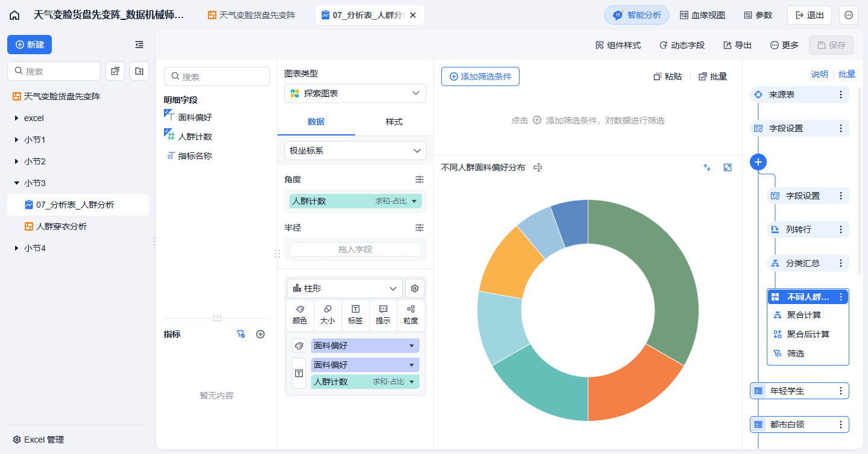Viewport: 868px width, 454px height.
Task: Expand the excel folder
Action: coord(16,118)
